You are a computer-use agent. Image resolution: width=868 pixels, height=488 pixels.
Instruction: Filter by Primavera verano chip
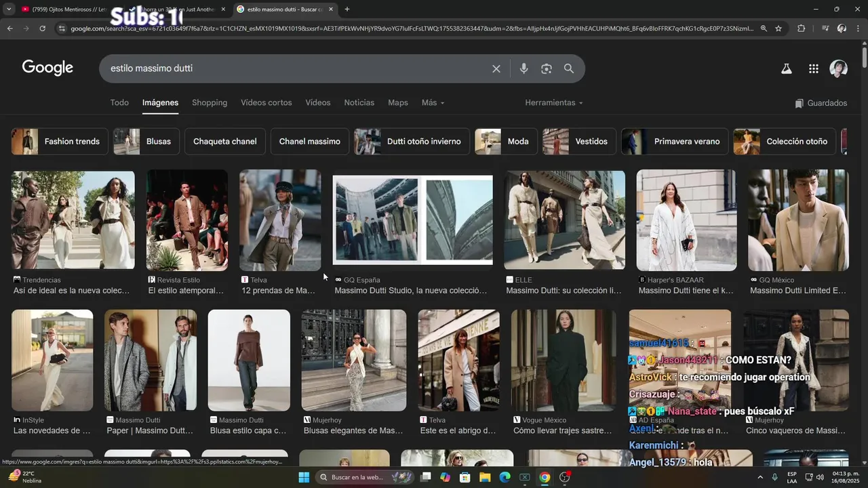[x=675, y=142]
